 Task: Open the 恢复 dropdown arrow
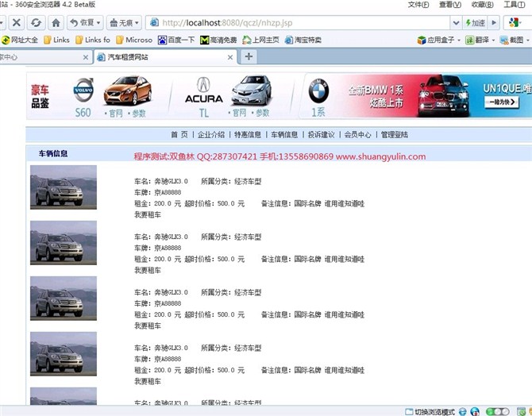98,23
